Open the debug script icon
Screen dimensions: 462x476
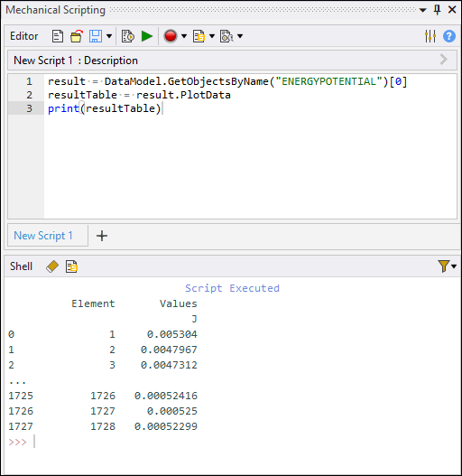(x=128, y=36)
